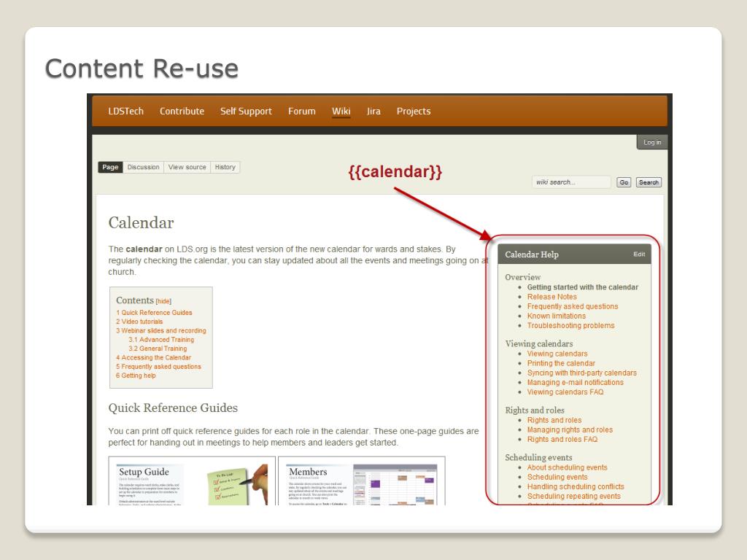The width and height of the screenshot is (747, 560).
Task: Open Managing e-mail notifications link
Action: [x=575, y=382]
